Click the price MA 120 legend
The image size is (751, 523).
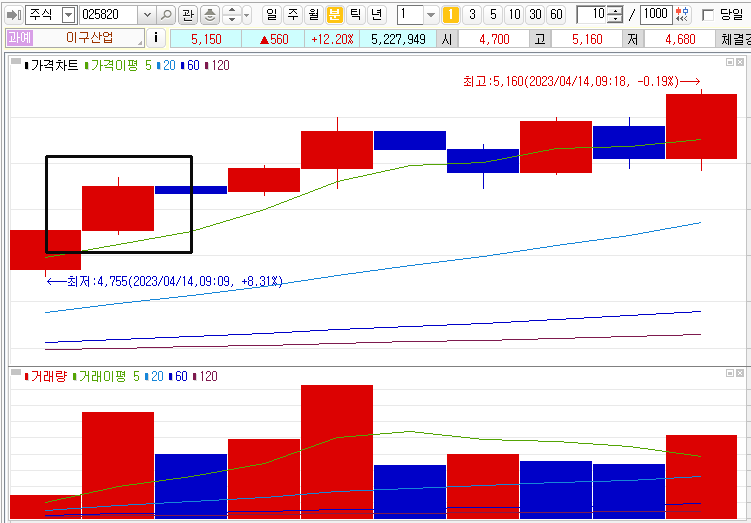[x=217, y=66]
